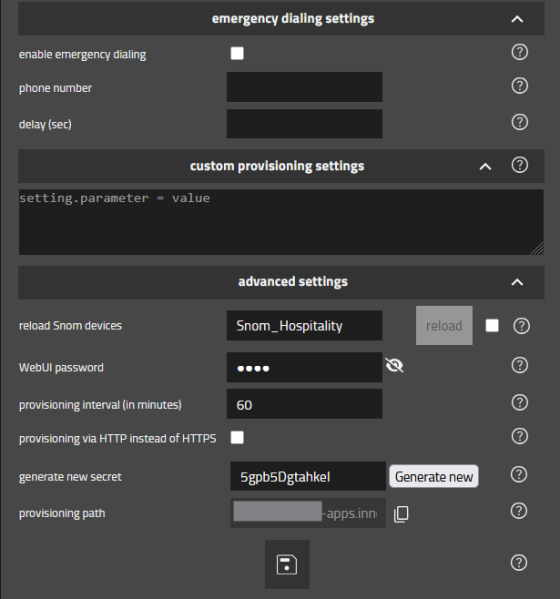Click the WebUI password label

tap(61, 367)
